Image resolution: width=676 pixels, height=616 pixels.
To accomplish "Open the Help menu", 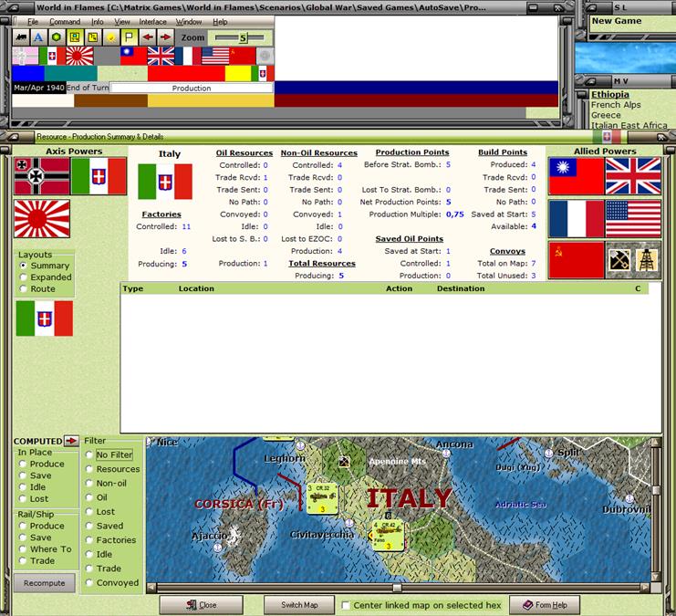I will point(220,22).
